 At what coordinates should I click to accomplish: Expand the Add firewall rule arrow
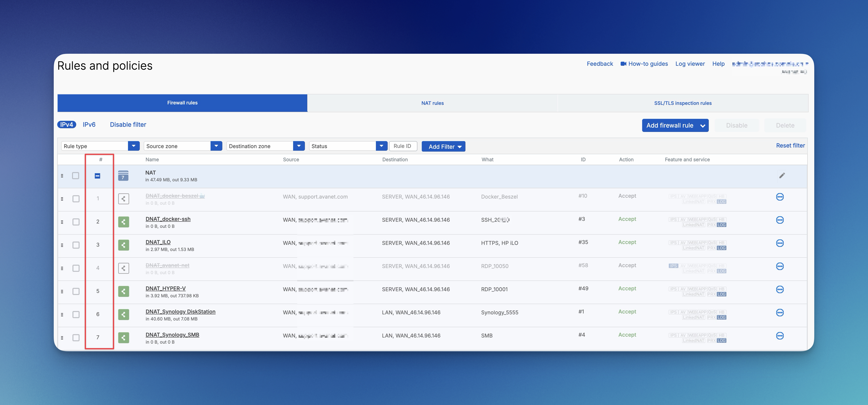coord(703,126)
